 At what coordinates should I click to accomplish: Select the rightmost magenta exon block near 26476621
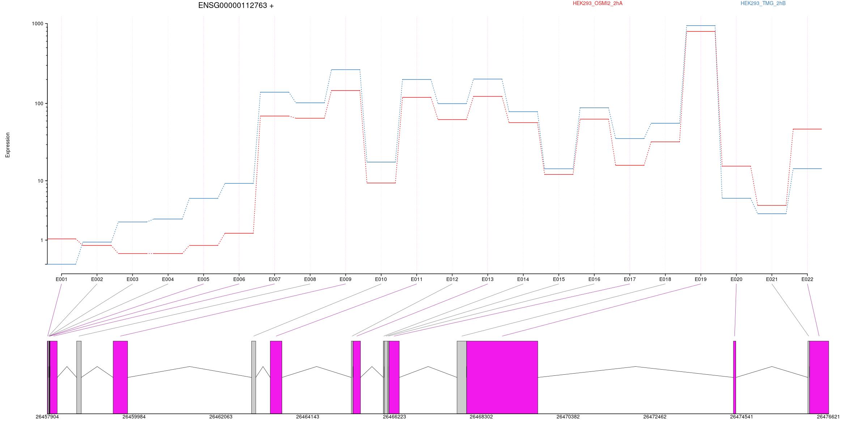[x=819, y=377]
